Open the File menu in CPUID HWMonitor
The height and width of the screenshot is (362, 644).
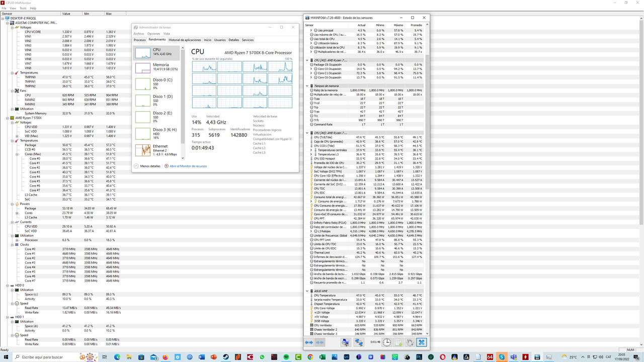(4, 8)
